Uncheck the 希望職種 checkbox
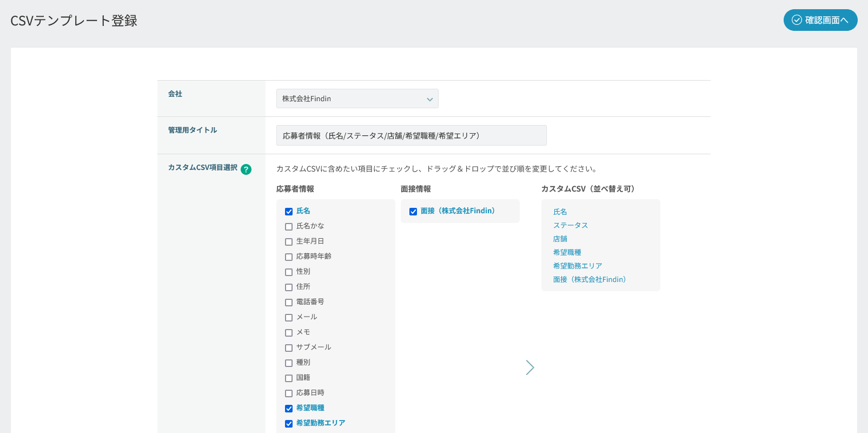 click(x=289, y=409)
